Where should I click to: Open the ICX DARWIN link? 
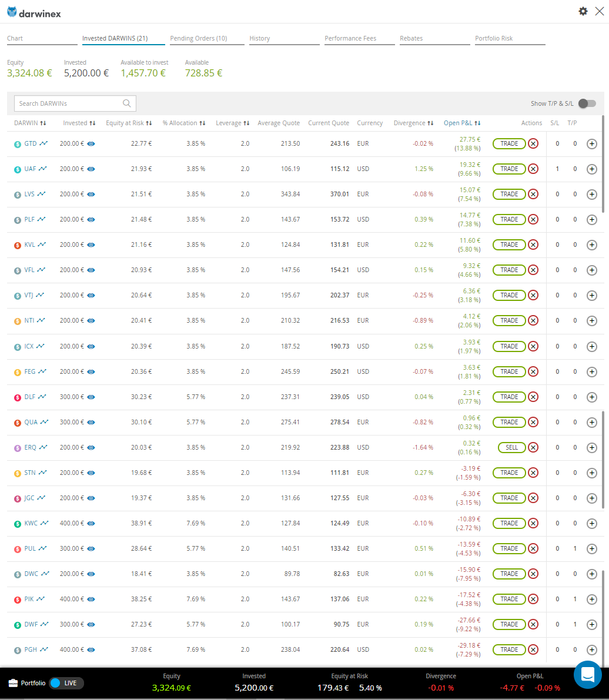29,346
